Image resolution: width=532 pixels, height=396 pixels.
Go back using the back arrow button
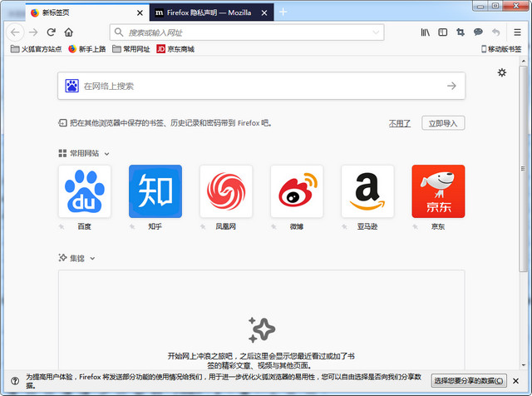pyautogui.click(x=15, y=32)
